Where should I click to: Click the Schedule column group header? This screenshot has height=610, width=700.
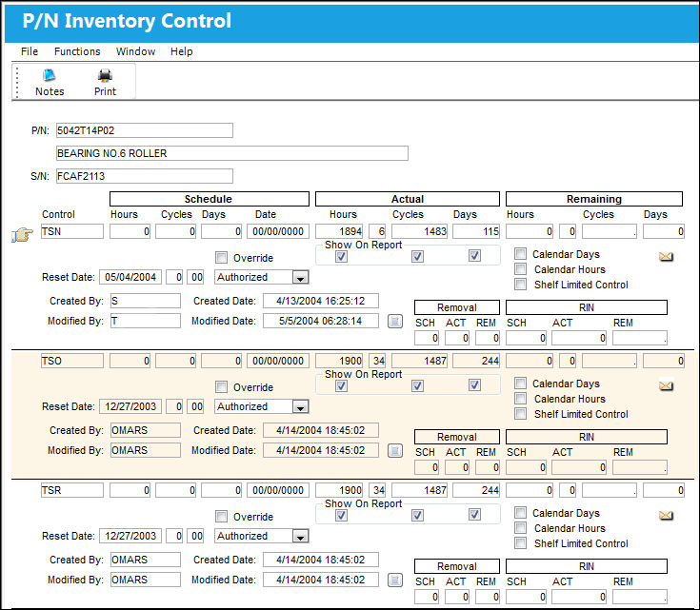click(x=209, y=199)
